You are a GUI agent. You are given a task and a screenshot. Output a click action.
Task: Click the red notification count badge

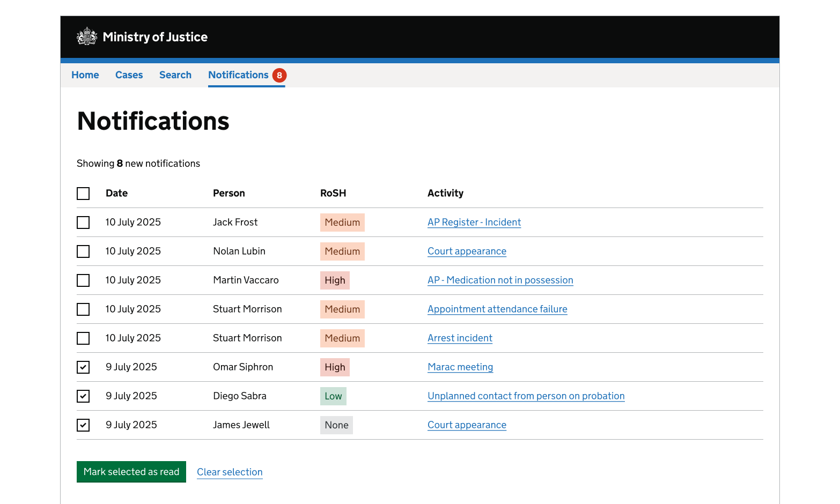tap(279, 76)
